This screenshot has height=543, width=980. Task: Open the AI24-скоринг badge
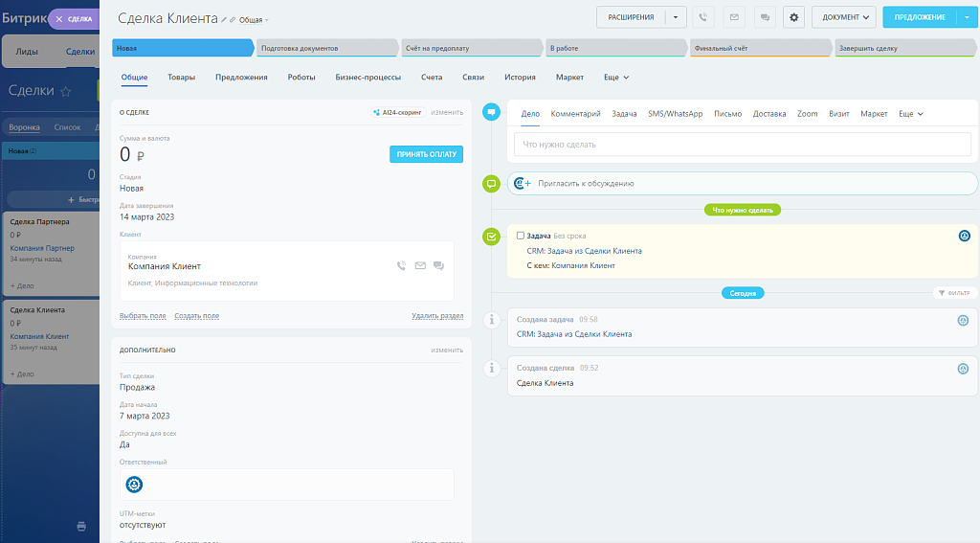tap(398, 112)
